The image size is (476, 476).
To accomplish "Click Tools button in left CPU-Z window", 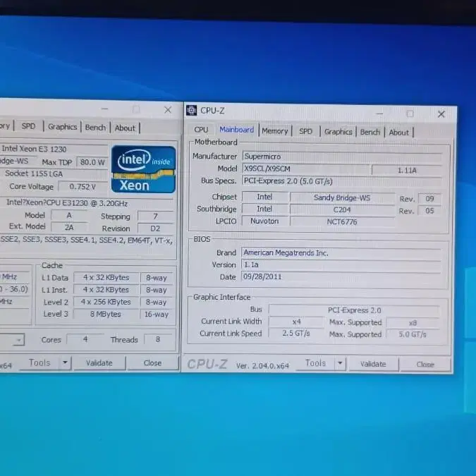I will (39, 362).
